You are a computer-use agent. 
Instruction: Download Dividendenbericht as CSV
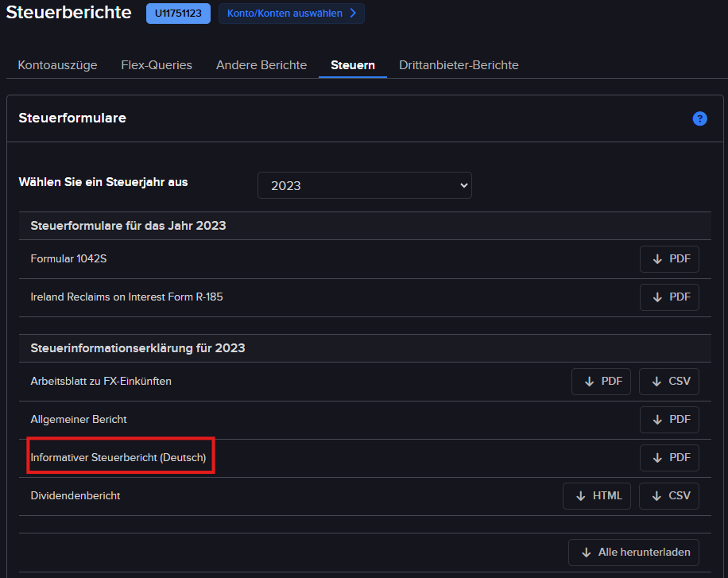669,496
